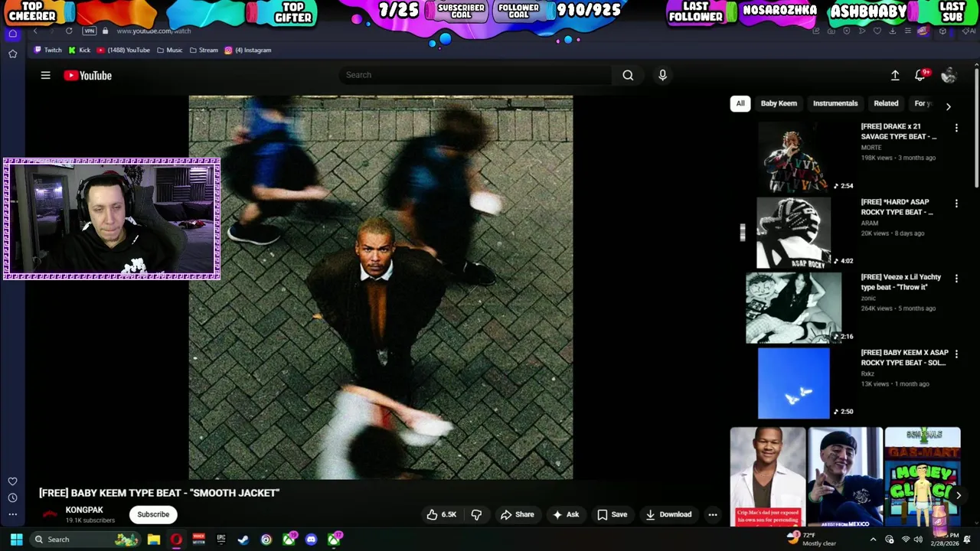The width and height of the screenshot is (980, 551).
Task: Select the All filter chip
Action: coord(740,103)
